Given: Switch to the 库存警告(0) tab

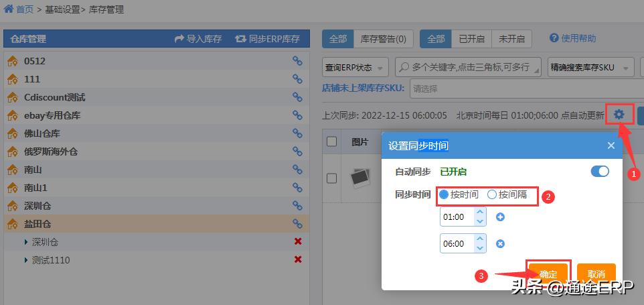Looking at the screenshot, I should point(383,39).
